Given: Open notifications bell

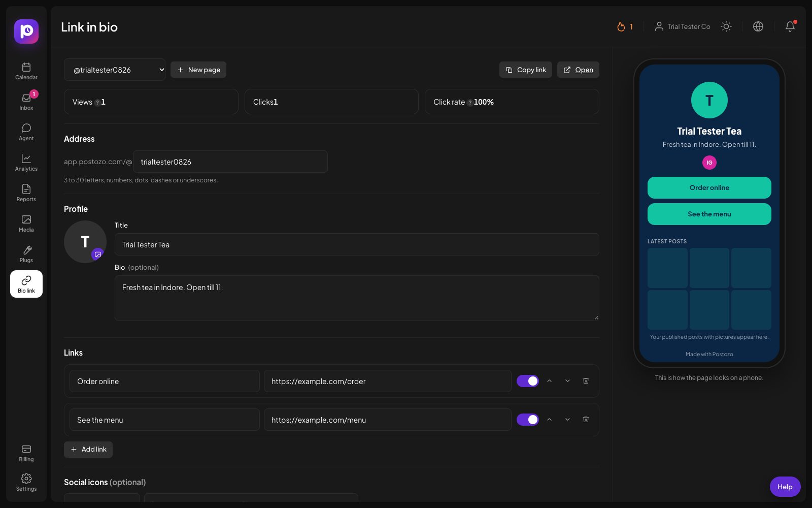Looking at the screenshot, I should pyautogui.click(x=790, y=26).
